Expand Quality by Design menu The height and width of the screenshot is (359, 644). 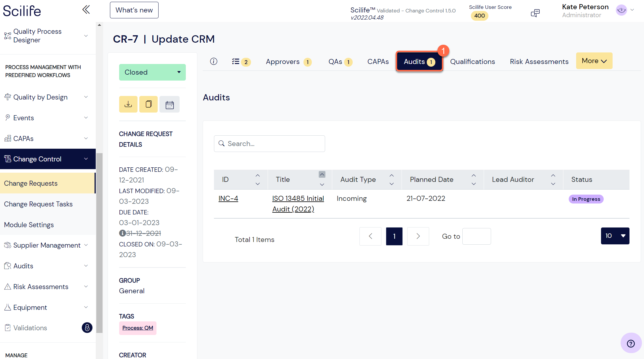click(86, 97)
